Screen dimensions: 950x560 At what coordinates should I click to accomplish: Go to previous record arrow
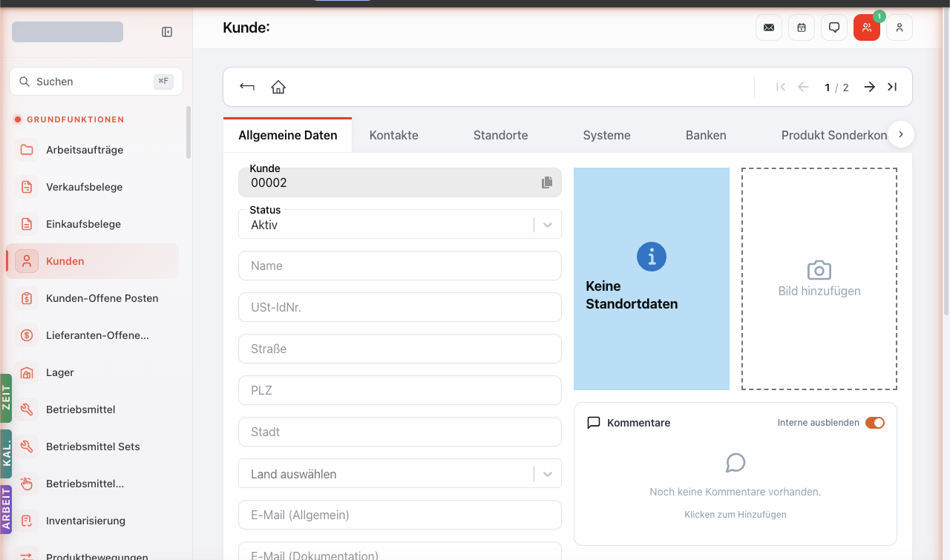803,87
